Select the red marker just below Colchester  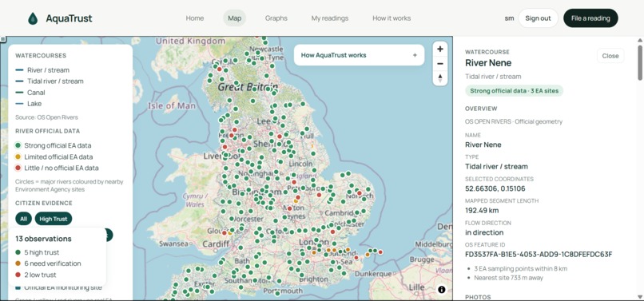pos(332,232)
